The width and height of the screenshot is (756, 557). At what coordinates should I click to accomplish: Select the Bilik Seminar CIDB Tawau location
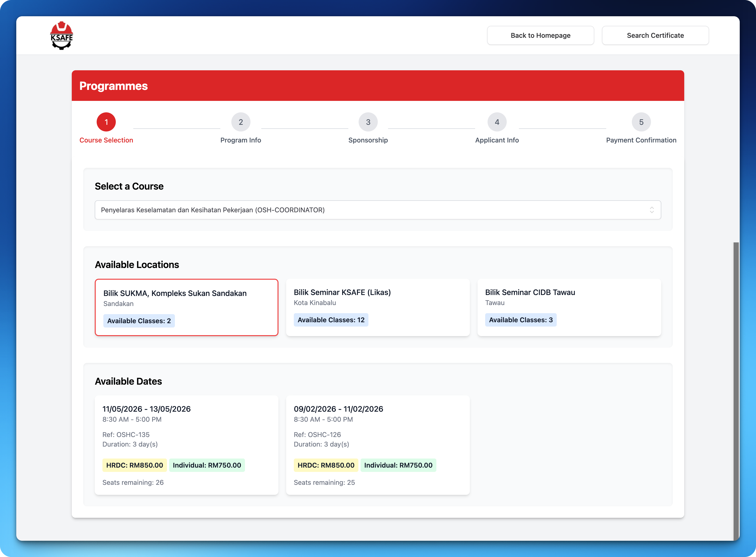point(569,307)
